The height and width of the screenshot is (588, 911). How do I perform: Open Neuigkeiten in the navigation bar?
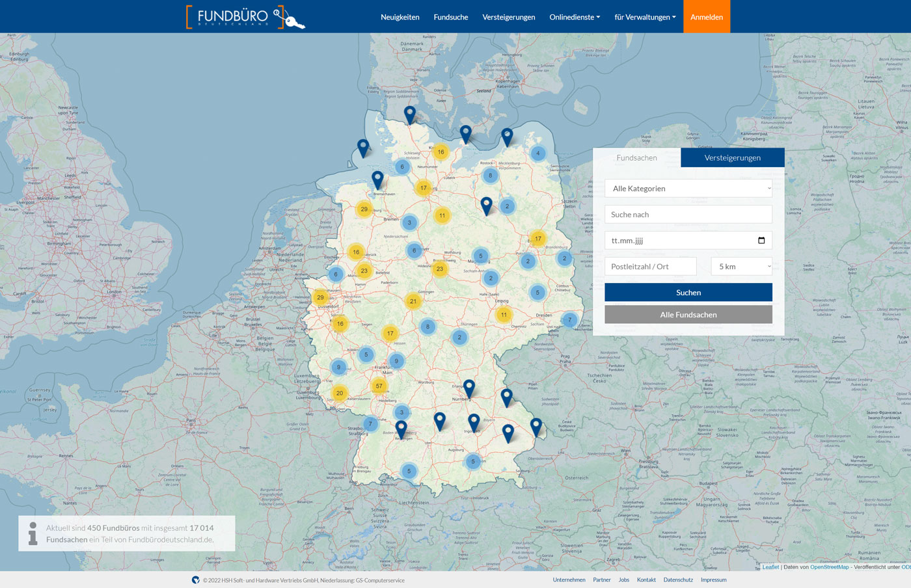point(400,17)
